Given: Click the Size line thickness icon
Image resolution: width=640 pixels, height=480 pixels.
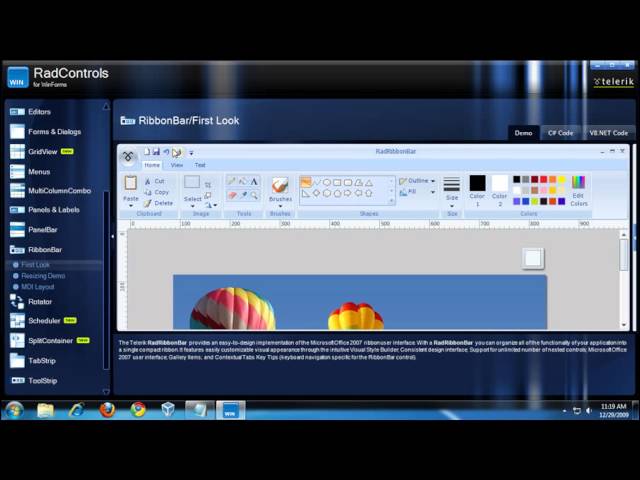Looking at the screenshot, I should [451, 184].
